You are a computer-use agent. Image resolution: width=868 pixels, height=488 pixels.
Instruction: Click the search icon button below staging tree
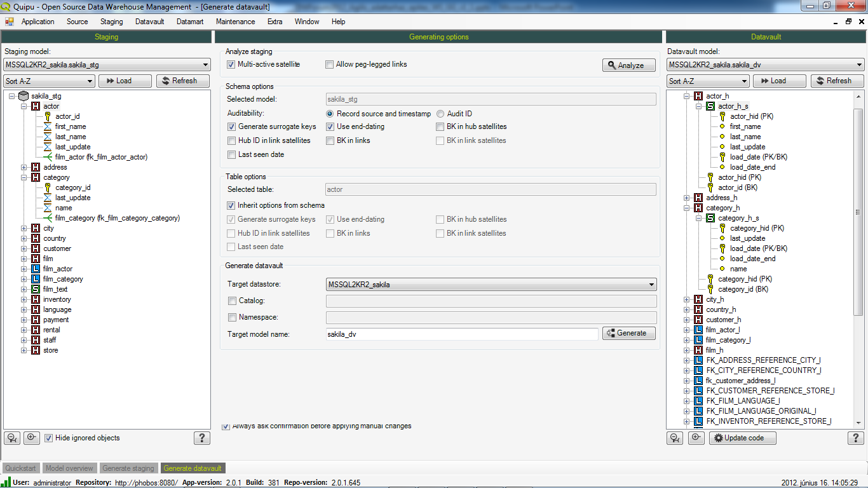coord(12,438)
